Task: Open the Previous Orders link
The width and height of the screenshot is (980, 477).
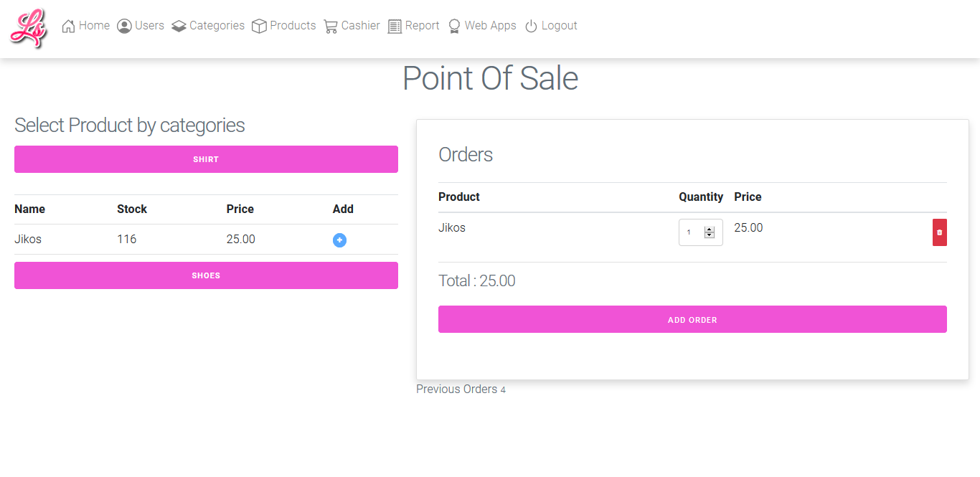Action: point(457,389)
